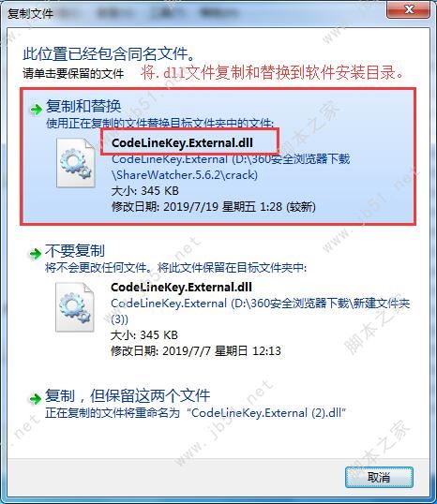Click the second CodeLineKey.External.dll filename
The width and height of the screenshot is (437, 504).
181,287
